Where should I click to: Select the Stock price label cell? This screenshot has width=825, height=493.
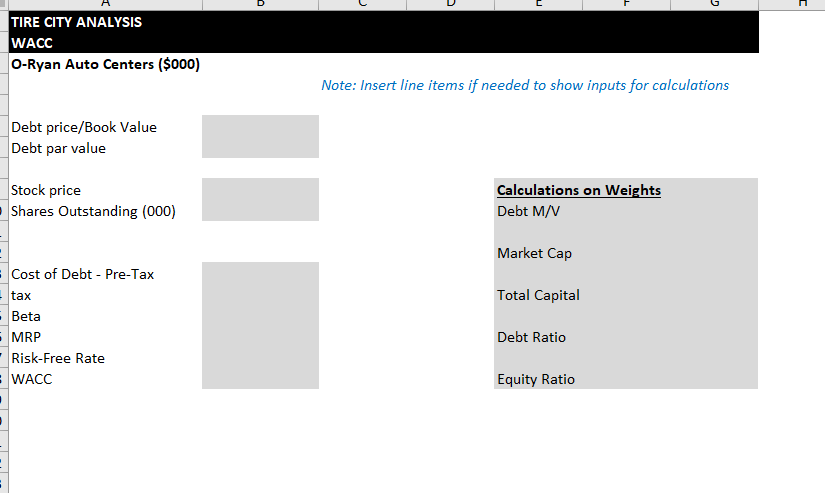46,190
